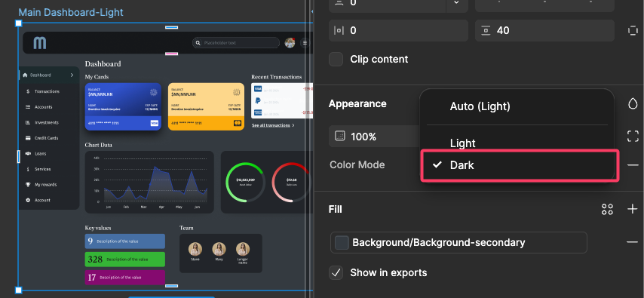Add a new fill with plus icon

(633, 209)
